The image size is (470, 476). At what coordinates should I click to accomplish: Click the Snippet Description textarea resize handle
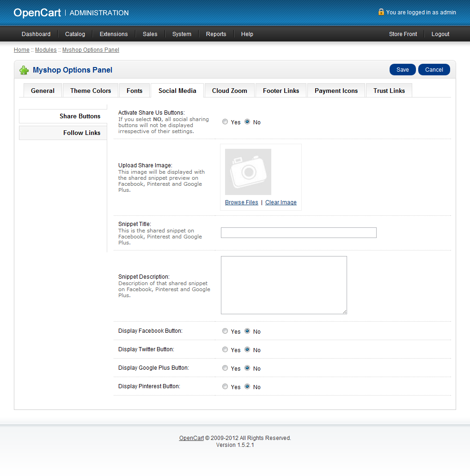click(x=345, y=312)
